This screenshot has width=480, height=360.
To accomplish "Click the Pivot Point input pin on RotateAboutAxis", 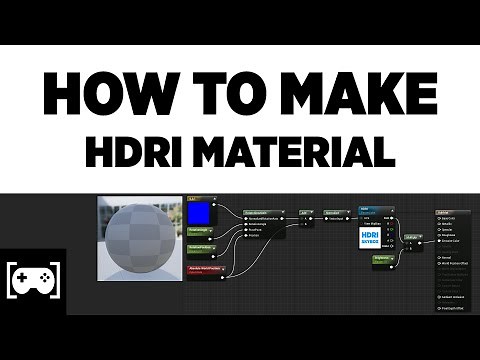I will pos(246,230).
